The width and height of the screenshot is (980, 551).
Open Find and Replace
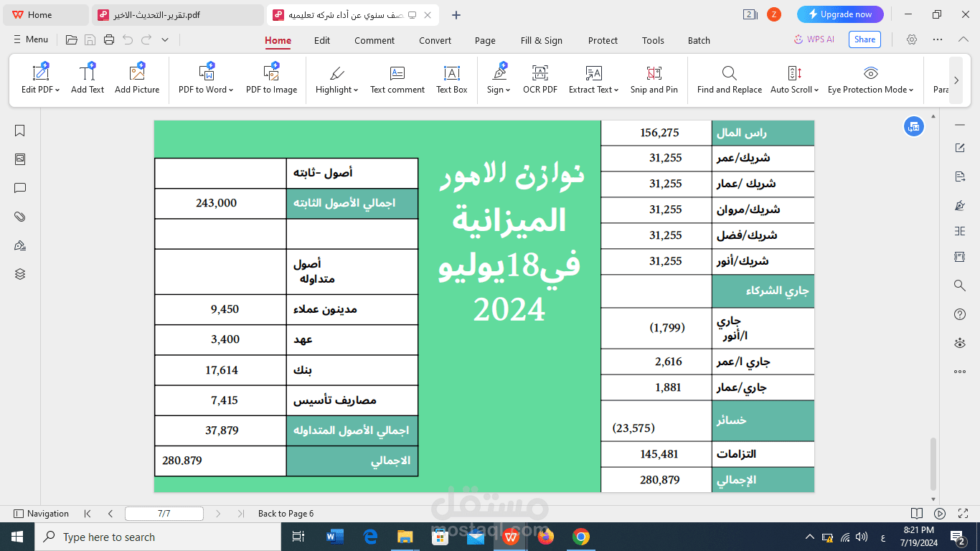pyautogui.click(x=730, y=79)
